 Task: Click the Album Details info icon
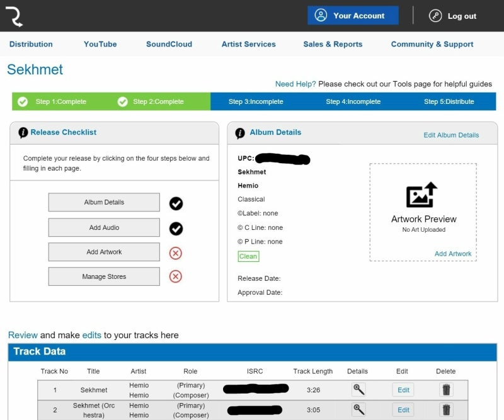[240, 133]
